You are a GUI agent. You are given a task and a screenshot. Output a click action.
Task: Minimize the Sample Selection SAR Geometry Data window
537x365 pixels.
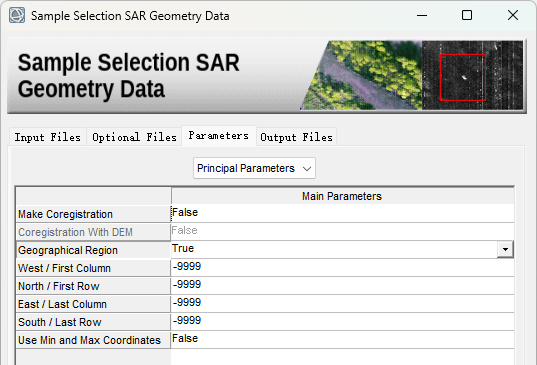(x=422, y=15)
